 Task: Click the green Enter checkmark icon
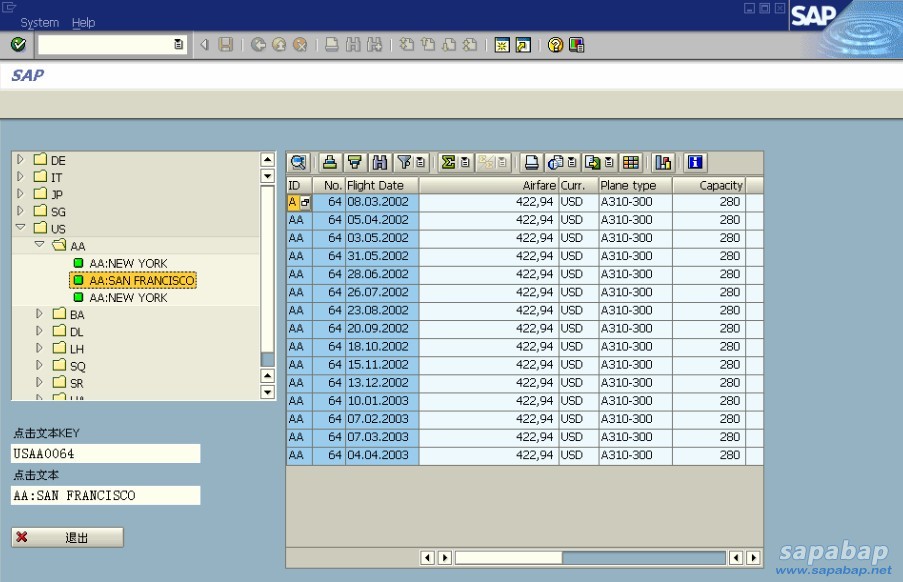pos(18,44)
